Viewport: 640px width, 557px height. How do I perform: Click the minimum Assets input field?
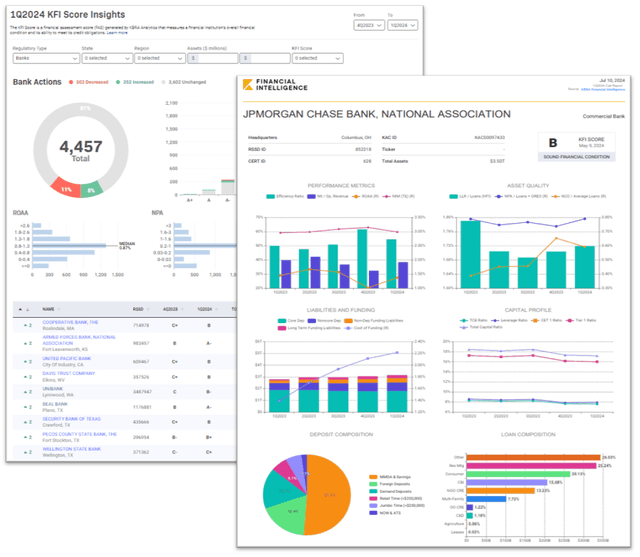pos(212,58)
